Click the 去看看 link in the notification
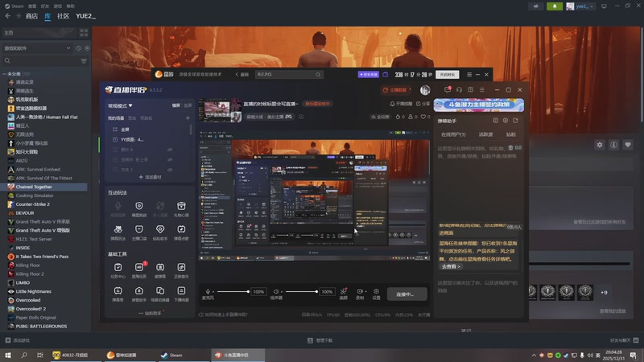Viewport: 644px width, 362px height. (451, 266)
